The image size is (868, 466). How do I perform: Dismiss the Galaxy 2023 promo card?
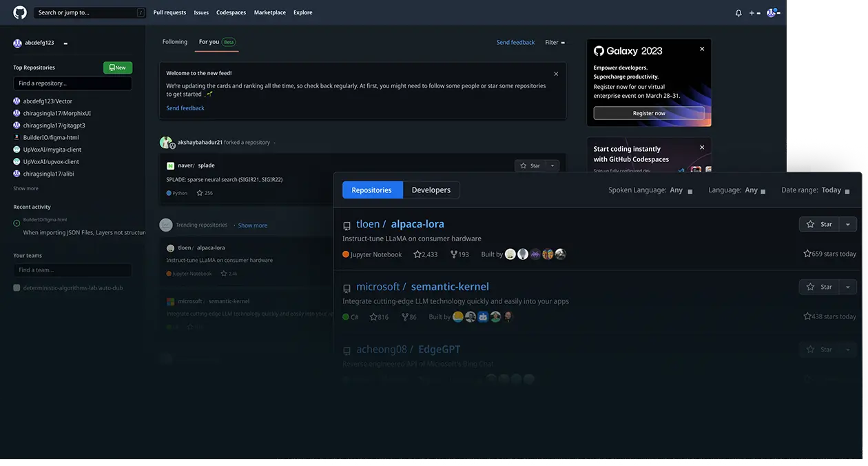(702, 49)
